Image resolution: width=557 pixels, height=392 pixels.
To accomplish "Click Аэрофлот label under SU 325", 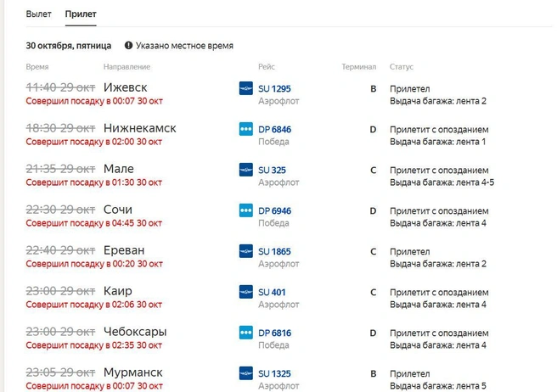I will (278, 182).
